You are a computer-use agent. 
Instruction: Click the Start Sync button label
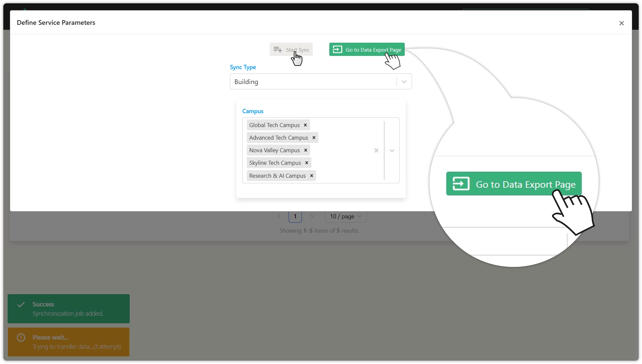click(298, 50)
